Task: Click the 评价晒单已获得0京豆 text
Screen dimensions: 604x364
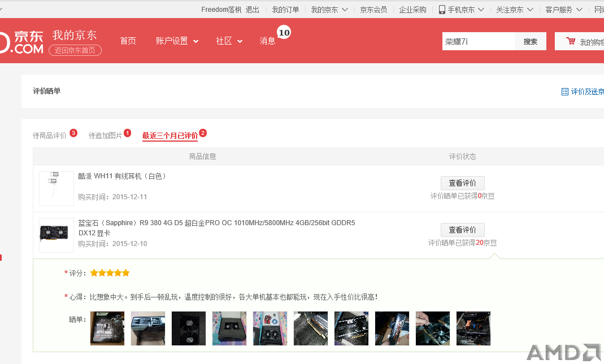Action: [463, 196]
